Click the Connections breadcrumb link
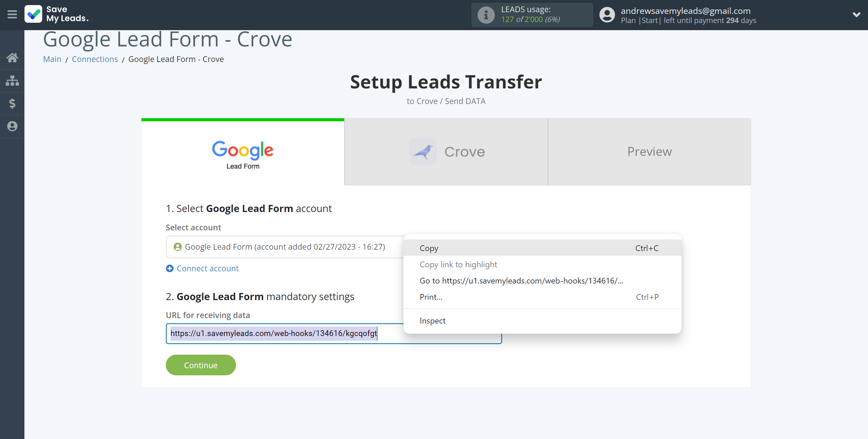This screenshot has width=868, height=439. coord(94,59)
